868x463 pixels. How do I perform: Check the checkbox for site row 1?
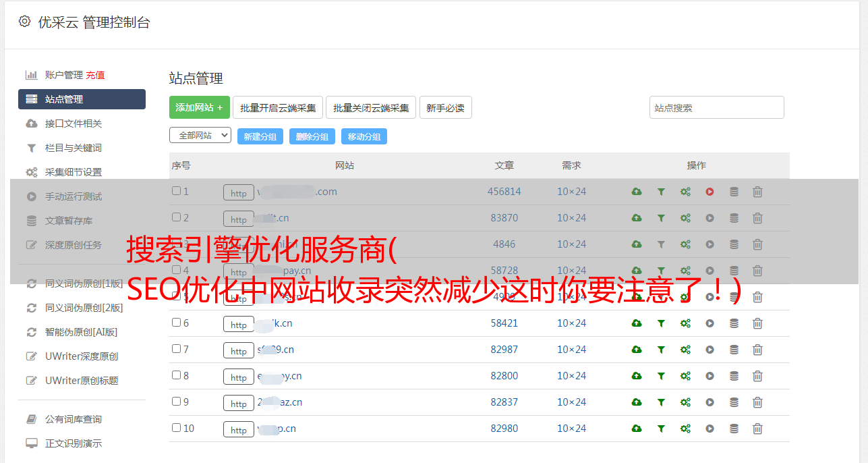tap(176, 191)
